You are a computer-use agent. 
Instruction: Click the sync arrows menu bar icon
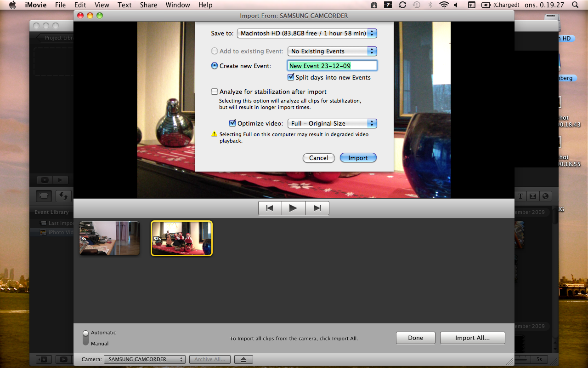(402, 5)
